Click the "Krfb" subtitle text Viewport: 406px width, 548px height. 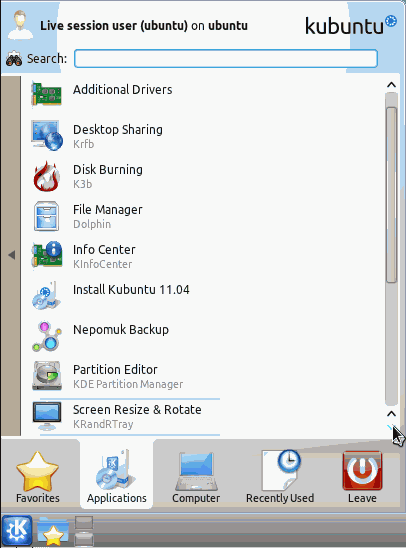click(84, 144)
